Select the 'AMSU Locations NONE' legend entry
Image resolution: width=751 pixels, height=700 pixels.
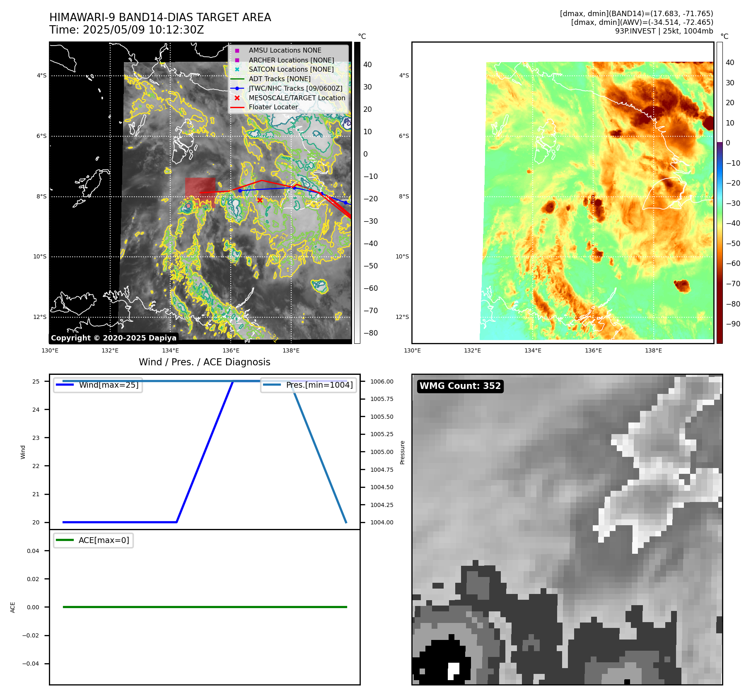(285, 51)
